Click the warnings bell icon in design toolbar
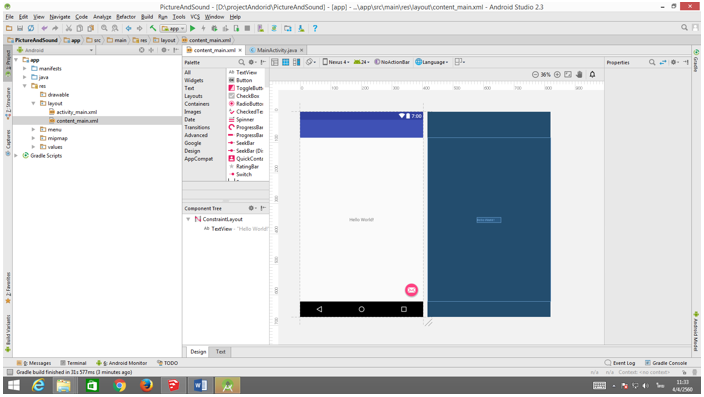The image size is (704, 397). pos(593,75)
